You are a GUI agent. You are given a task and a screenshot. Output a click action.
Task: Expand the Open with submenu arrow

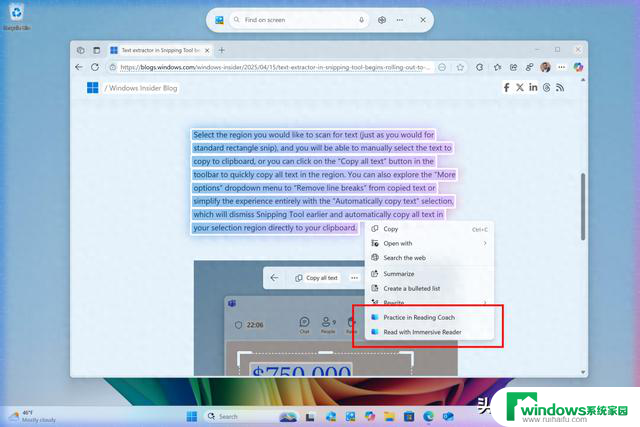(485, 243)
